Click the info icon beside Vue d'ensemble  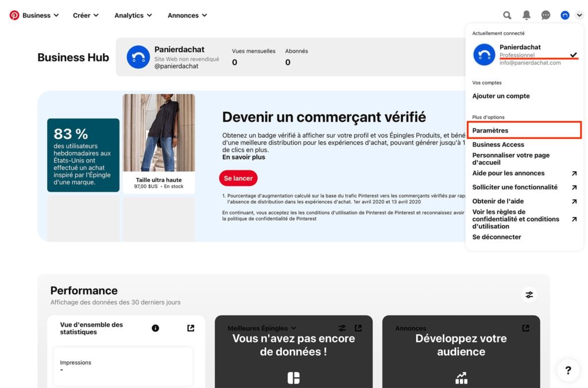(x=155, y=328)
